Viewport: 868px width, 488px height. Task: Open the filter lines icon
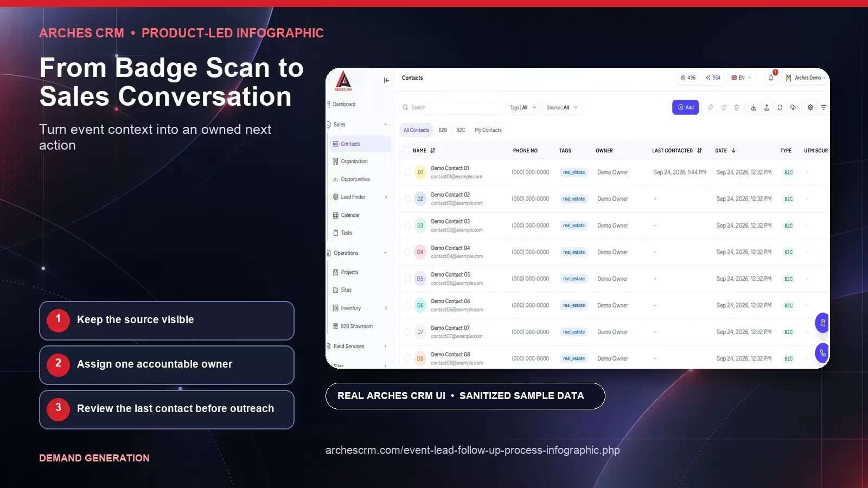click(x=824, y=107)
